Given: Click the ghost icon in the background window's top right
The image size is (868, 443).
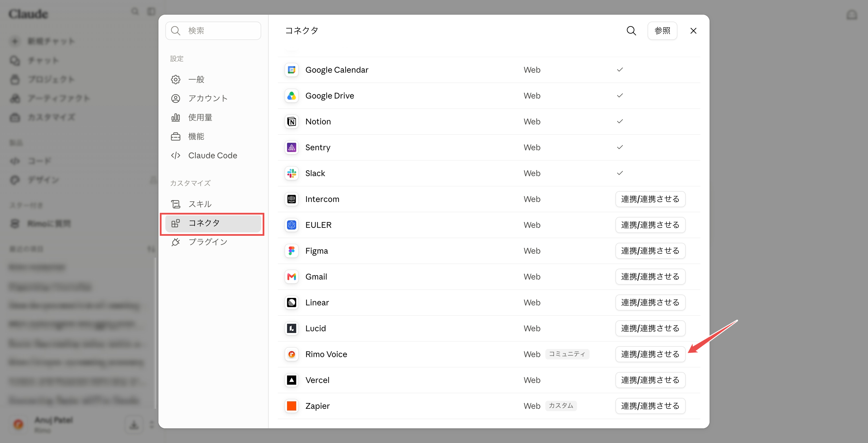Looking at the screenshot, I should [x=852, y=14].
